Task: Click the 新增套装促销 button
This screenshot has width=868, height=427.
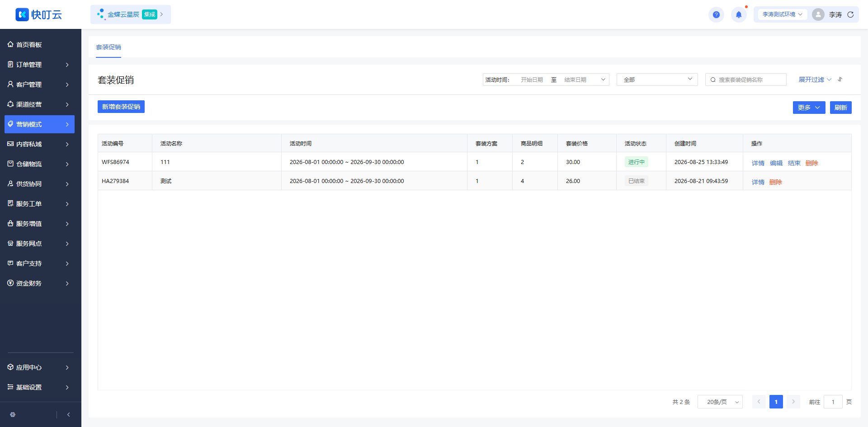Action: click(x=121, y=107)
